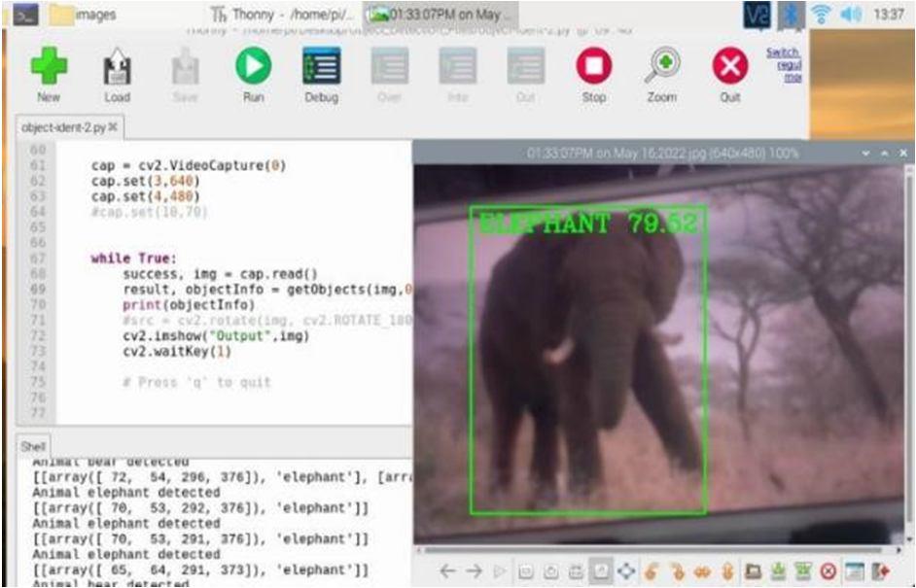
Task: Click the image viewer window title bar
Action: click(662, 154)
